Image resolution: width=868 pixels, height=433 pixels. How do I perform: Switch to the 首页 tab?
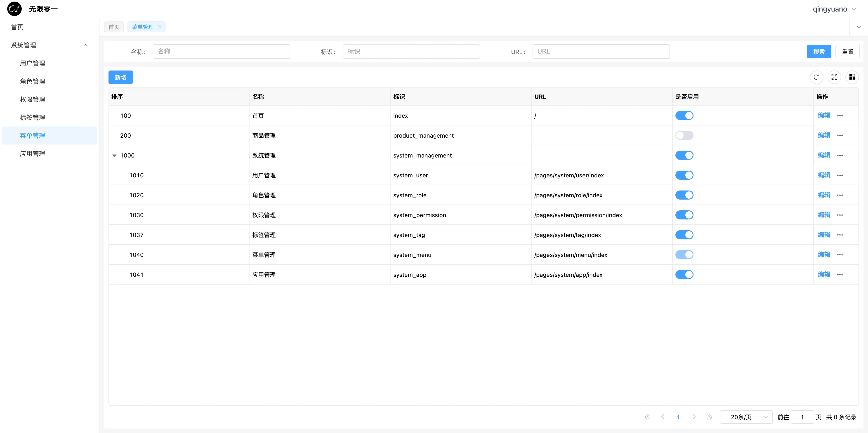pos(114,27)
